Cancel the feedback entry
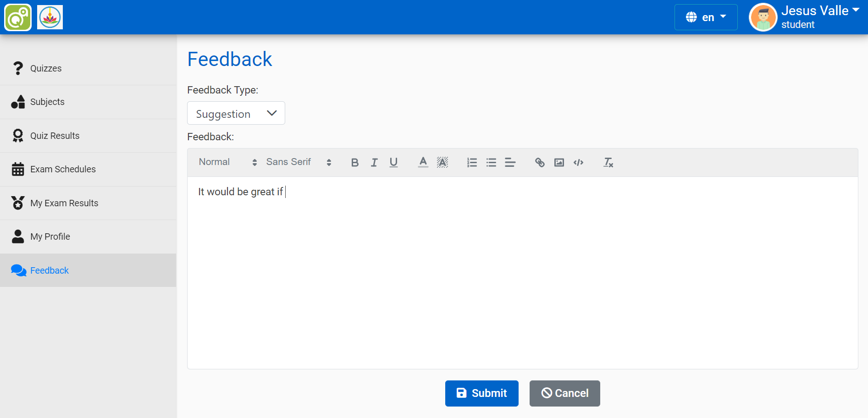The height and width of the screenshot is (418, 868). [x=564, y=393]
